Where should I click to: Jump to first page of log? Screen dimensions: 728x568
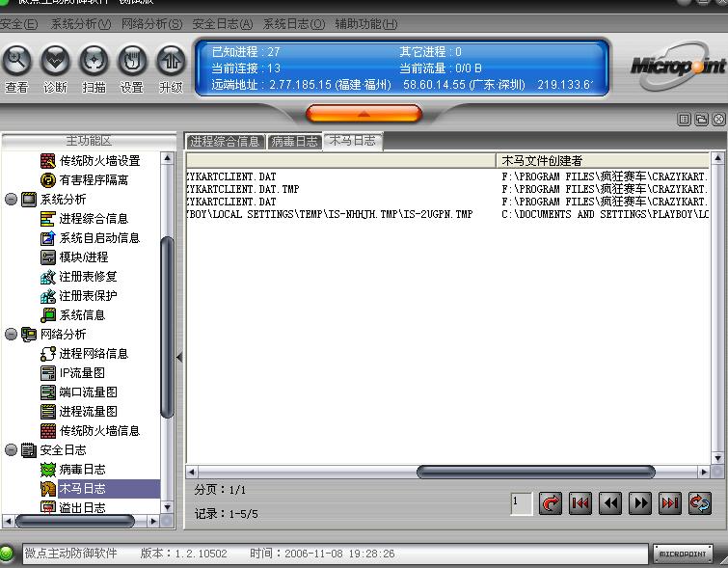coord(580,503)
